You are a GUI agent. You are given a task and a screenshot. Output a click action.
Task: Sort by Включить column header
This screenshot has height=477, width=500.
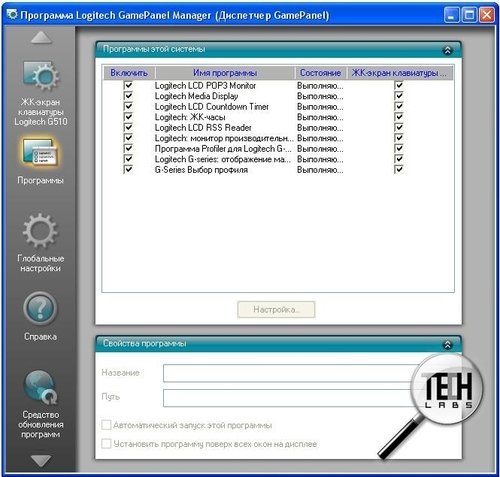click(x=129, y=73)
